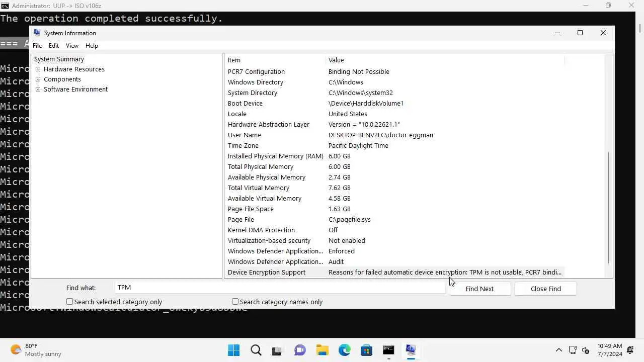The image size is (644, 362).
Task: Click the Command Prompt title bar icon
Action: pyautogui.click(x=5, y=6)
